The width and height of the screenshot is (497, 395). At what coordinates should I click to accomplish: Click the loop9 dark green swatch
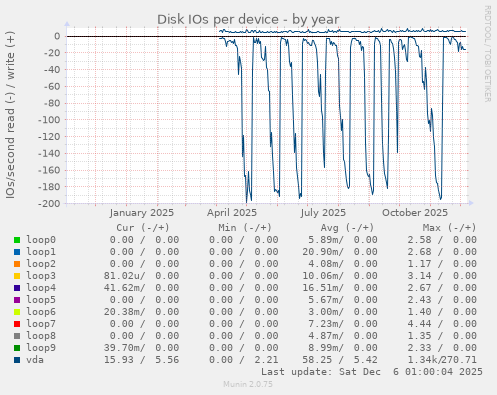point(17,348)
